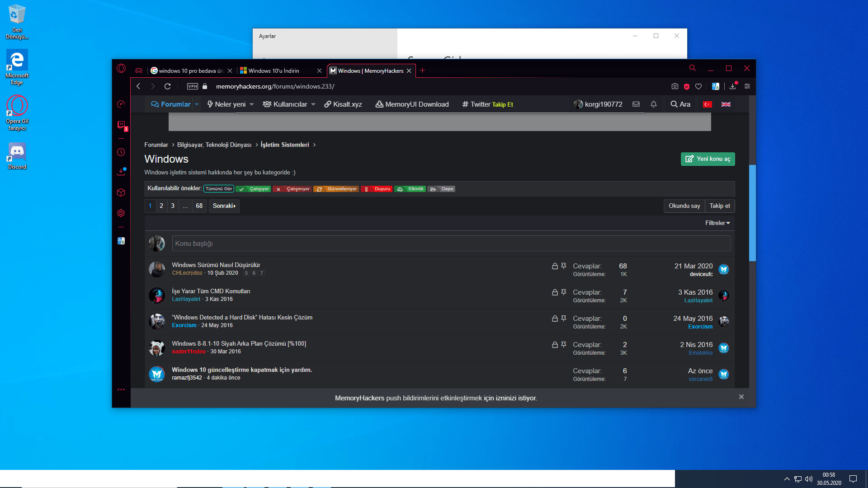Image resolution: width=868 pixels, height=488 pixels.
Task: Open Extensions cube icon in the sidebar
Action: [x=121, y=192]
